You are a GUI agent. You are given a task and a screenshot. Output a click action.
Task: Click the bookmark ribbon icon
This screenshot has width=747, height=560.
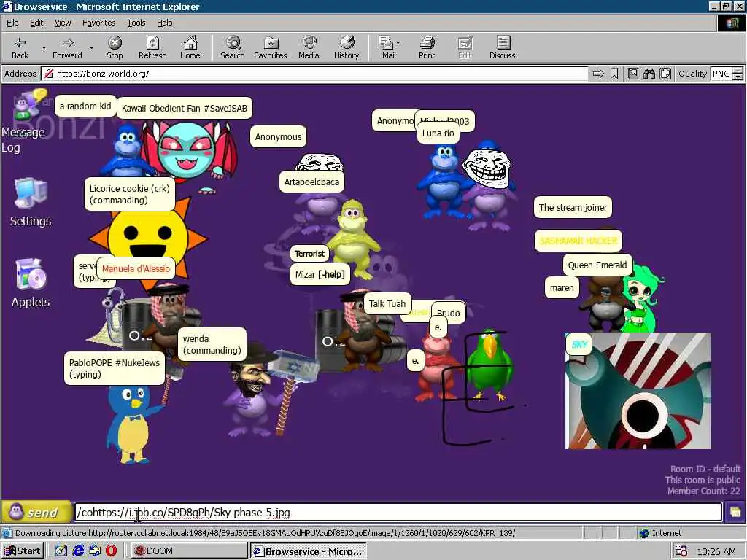tap(614, 74)
